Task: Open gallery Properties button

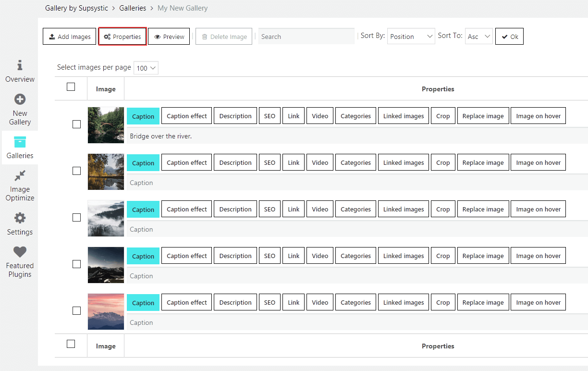Action: (122, 37)
